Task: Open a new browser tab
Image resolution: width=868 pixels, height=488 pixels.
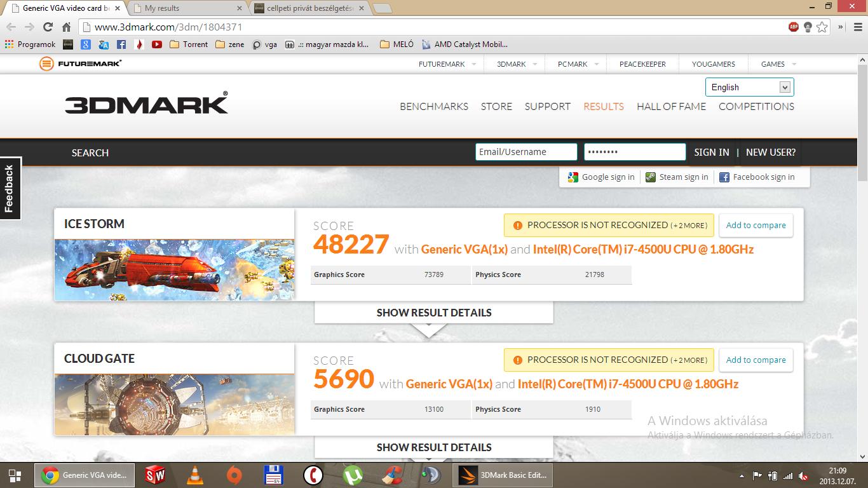Action: (x=382, y=8)
